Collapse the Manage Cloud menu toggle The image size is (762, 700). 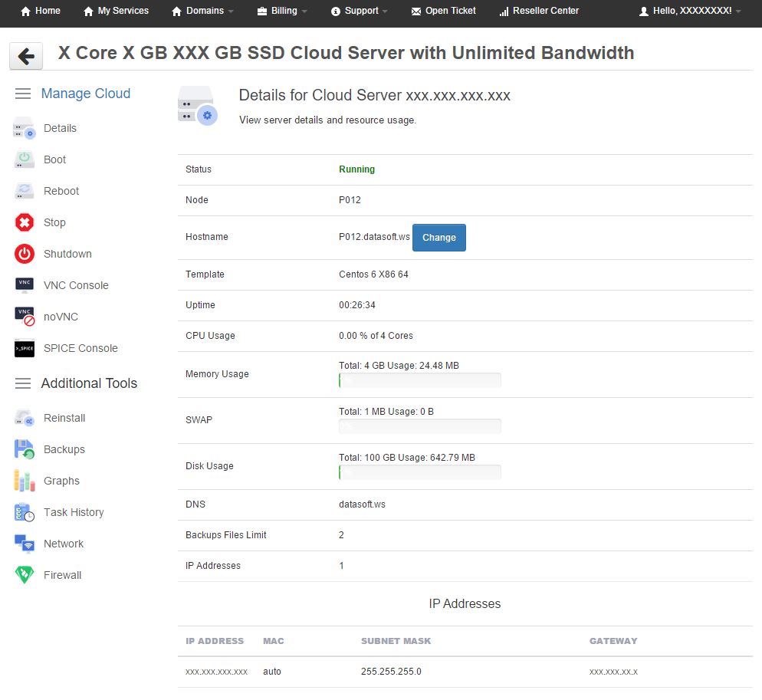(23, 94)
